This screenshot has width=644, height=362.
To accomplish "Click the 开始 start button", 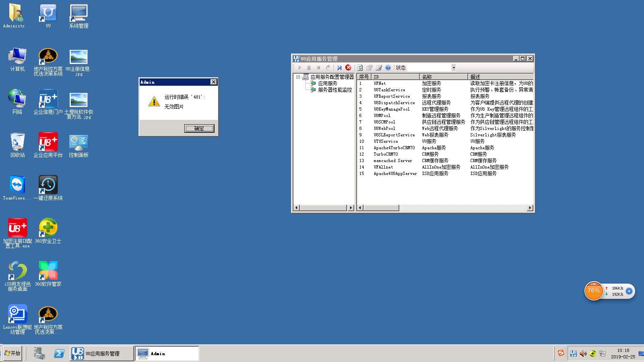I will 12,353.
